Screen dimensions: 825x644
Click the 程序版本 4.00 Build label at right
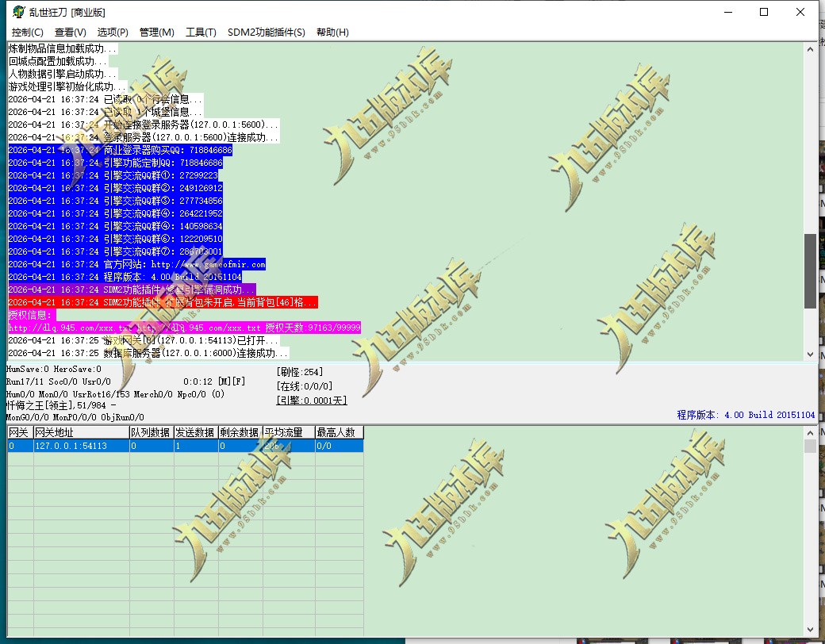(746, 415)
